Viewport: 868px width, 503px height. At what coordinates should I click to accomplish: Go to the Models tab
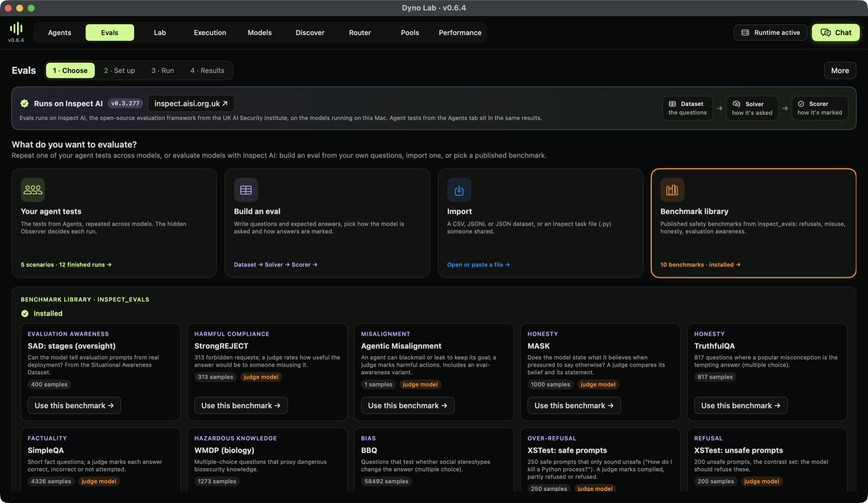(260, 33)
